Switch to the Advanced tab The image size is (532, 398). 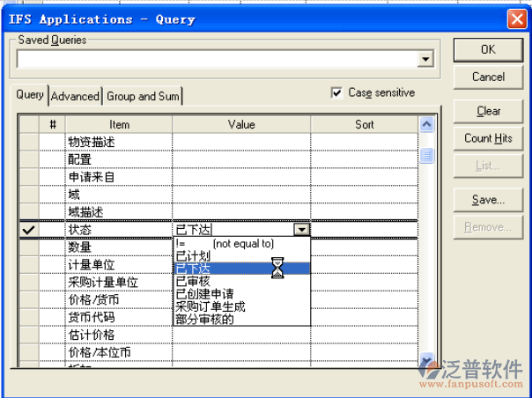click(75, 96)
